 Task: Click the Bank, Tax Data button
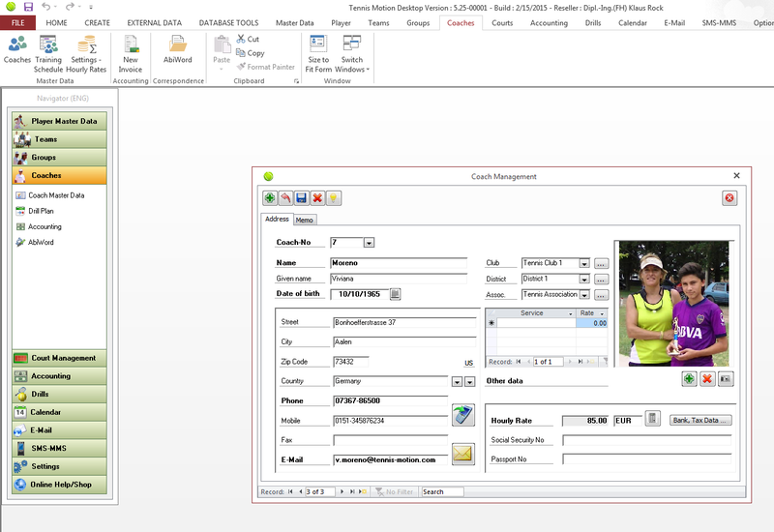pos(700,420)
